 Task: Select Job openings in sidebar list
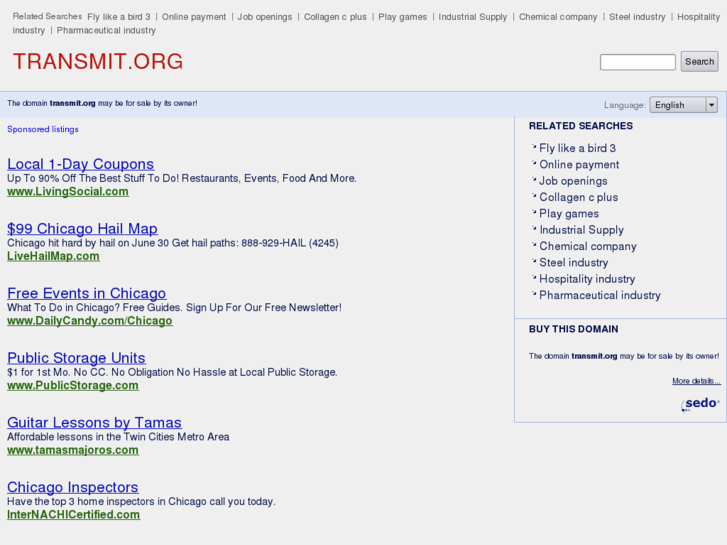pos(573,181)
